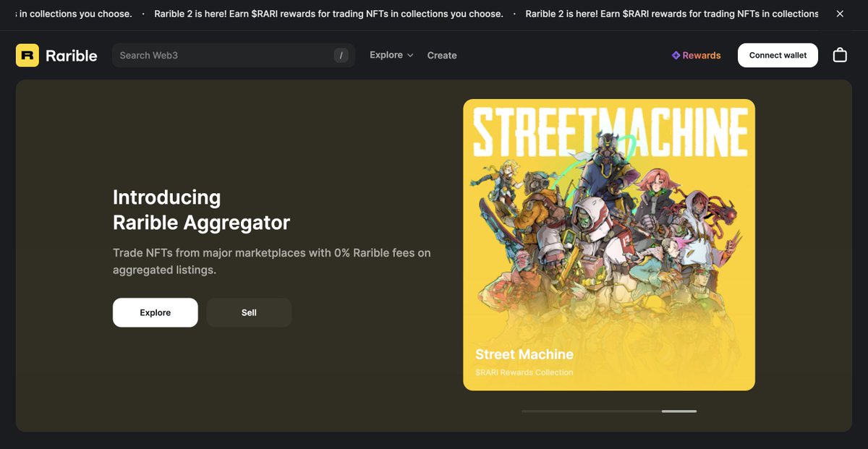This screenshot has height=449, width=868.
Task: Click the white Explore button
Action: [x=156, y=312]
